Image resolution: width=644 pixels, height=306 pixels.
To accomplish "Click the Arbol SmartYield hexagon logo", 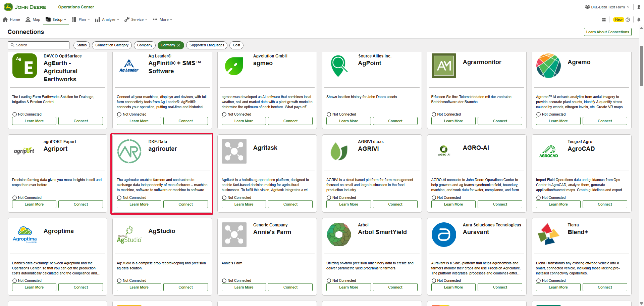I will pos(339,234).
